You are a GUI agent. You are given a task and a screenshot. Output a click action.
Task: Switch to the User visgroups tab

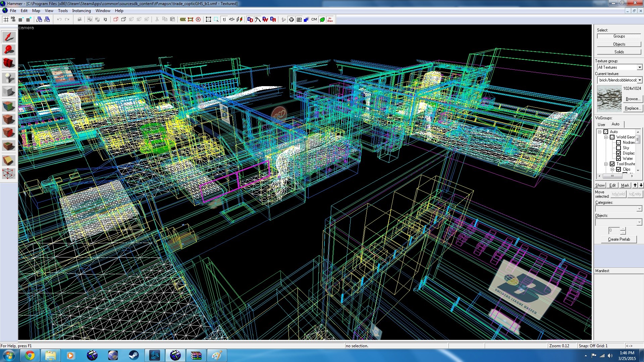[x=601, y=124]
